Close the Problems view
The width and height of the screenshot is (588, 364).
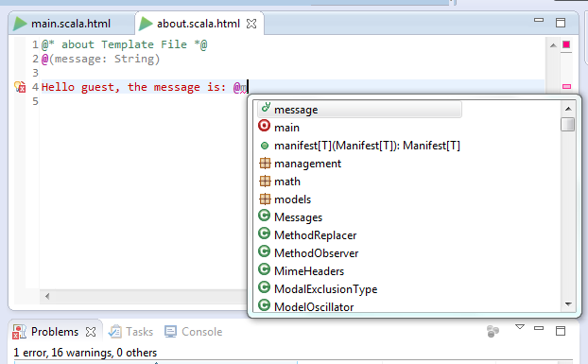click(91, 332)
